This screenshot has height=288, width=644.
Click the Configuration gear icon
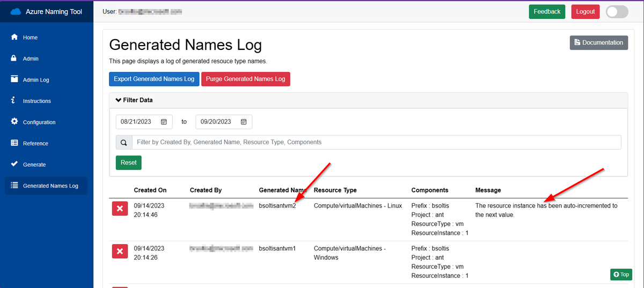(14, 122)
